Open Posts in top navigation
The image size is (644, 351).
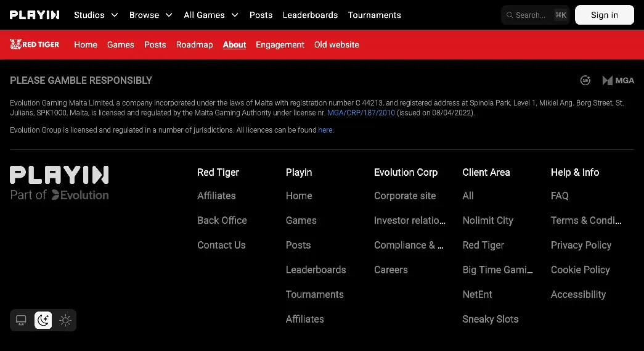point(261,15)
